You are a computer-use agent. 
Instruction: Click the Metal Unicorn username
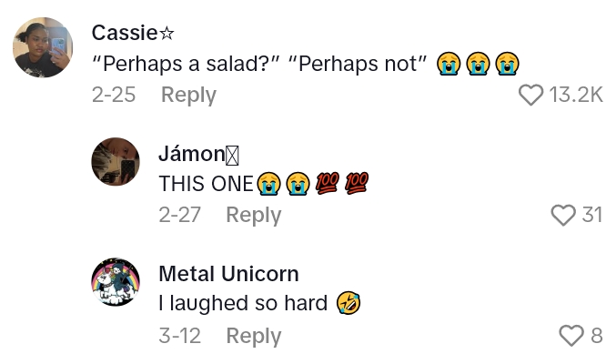228,273
